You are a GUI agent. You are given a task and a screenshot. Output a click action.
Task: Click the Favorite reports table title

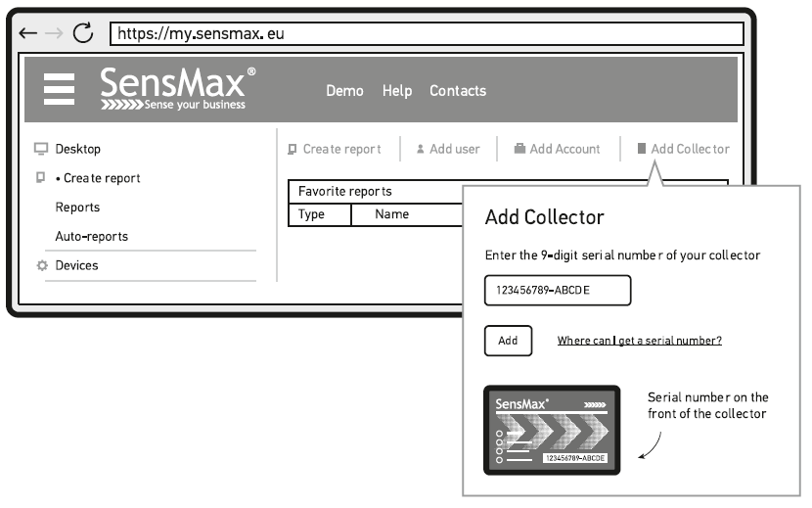(x=345, y=191)
